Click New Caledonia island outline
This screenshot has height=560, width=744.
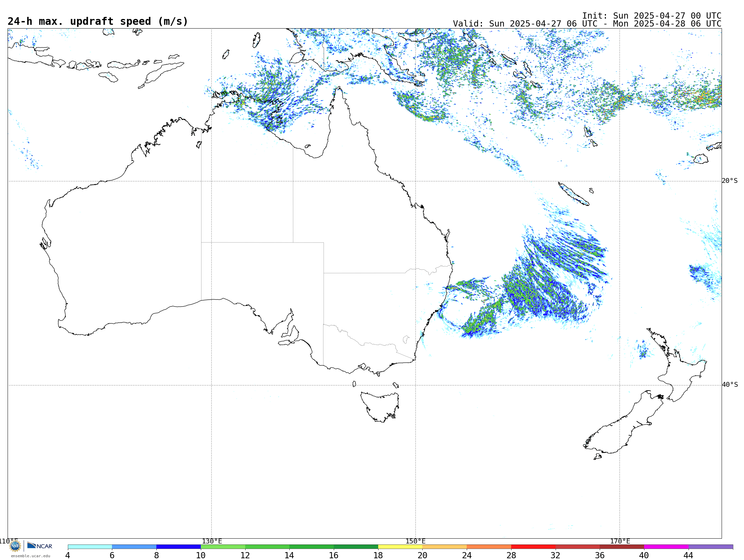click(x=573, y=194)
